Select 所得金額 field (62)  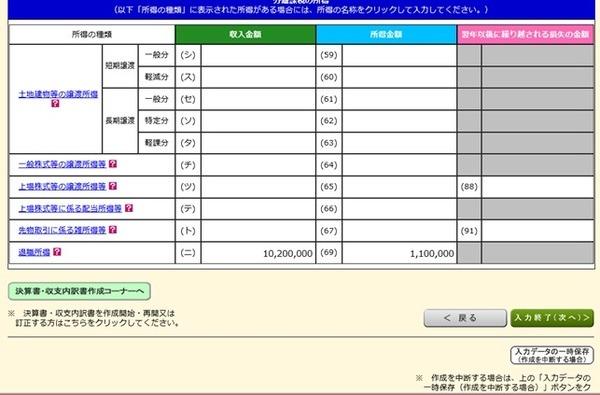coord(399,121)
